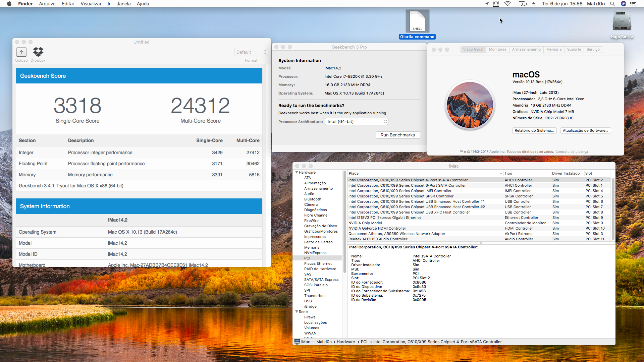Switch to the Armazenamento tab
This screenshot has height=362, width=644.
point(526,49)
